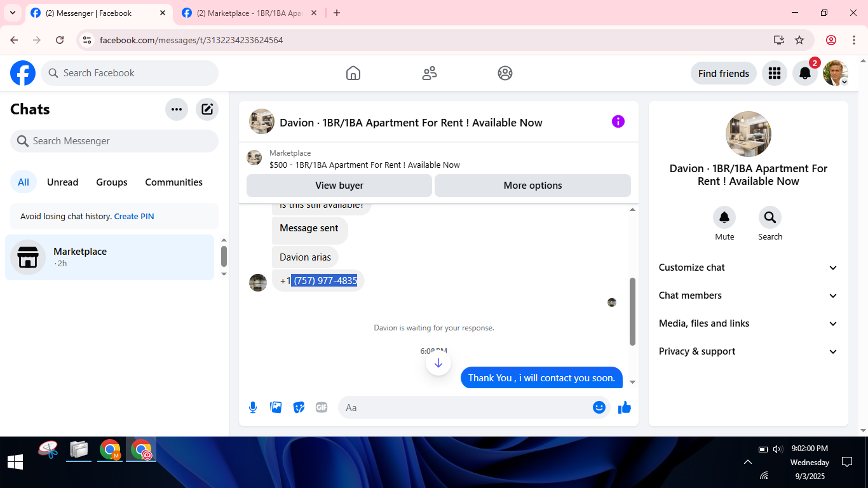Follow the Create PIN link

tap(134, 217)
